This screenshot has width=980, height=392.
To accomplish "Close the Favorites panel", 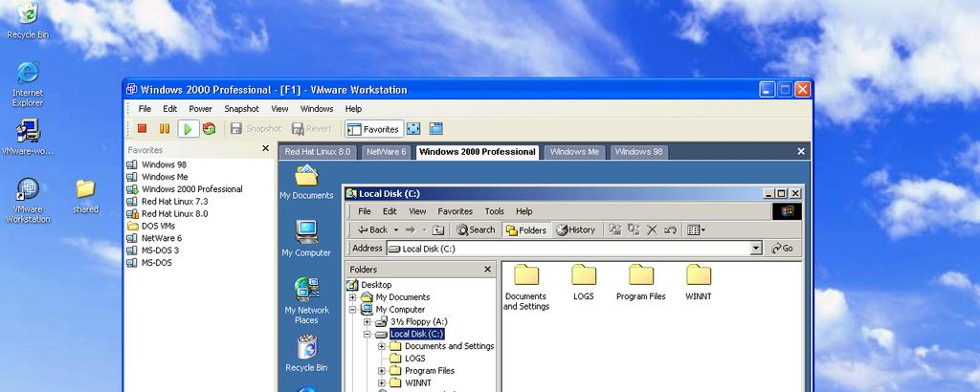I will [266, 149].
